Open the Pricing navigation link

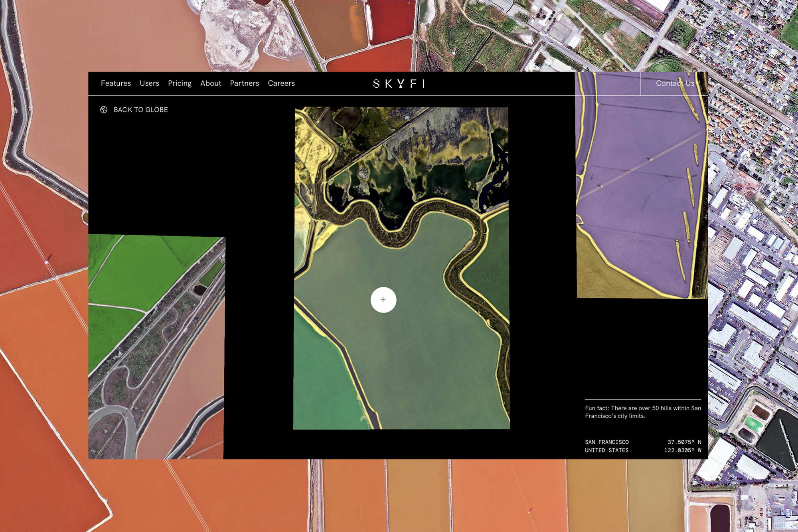click(x=180, y=83)
